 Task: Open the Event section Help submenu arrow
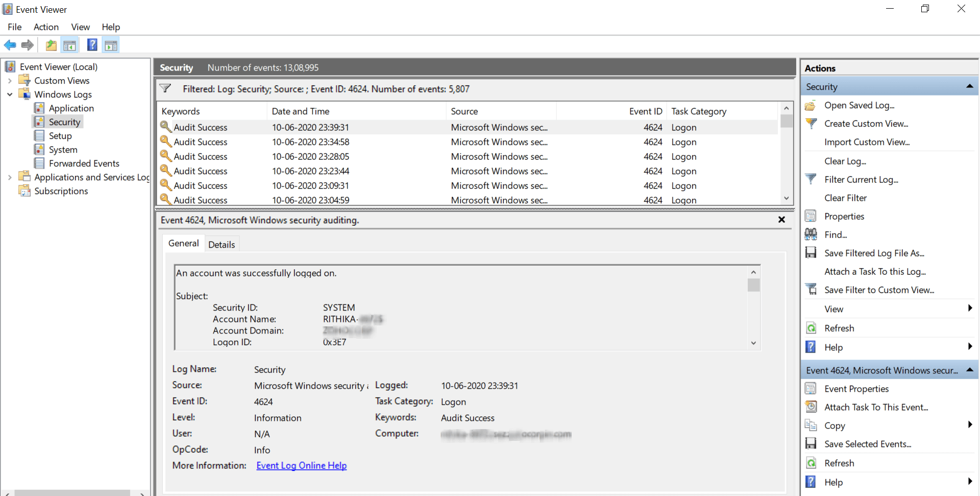click(970, 481)
